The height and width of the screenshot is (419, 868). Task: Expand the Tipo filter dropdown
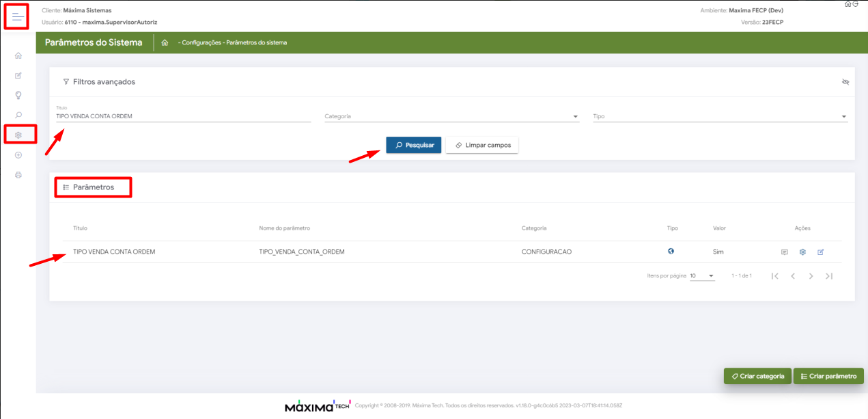point(720,117)
